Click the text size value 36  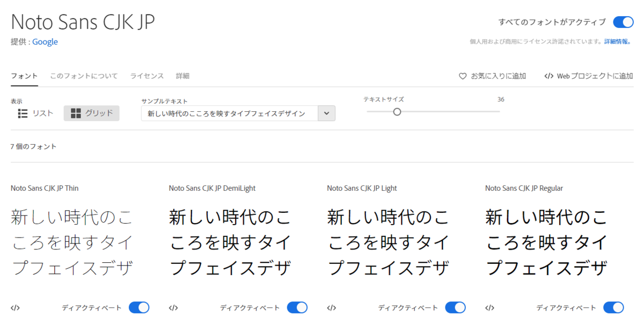pyautogui.click(x=501, y=99)
